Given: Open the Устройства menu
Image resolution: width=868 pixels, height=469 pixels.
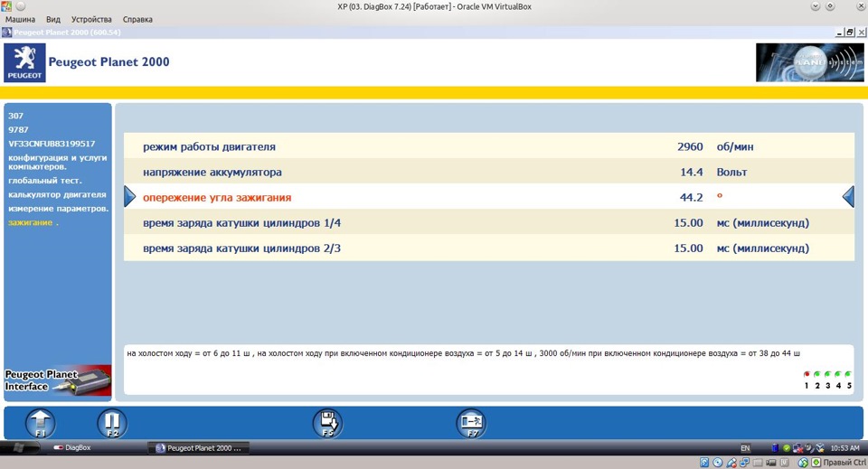Looking at the screenshot, I should pyautogui.click(x=91, y=19).
